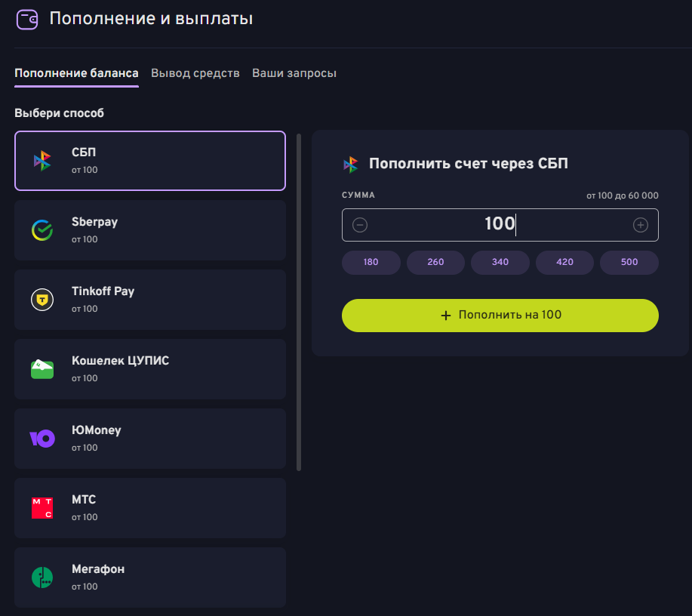Click the wallet icon beside page title
The image size is (692, 616).
point(27,19)
